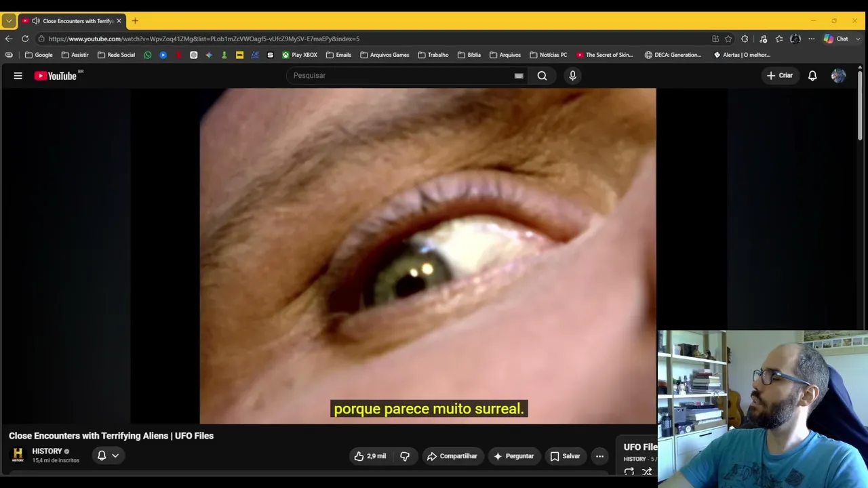This screenshot has width=868, height=488.
Task: Go back in the browser
Action: pos(9,39)
